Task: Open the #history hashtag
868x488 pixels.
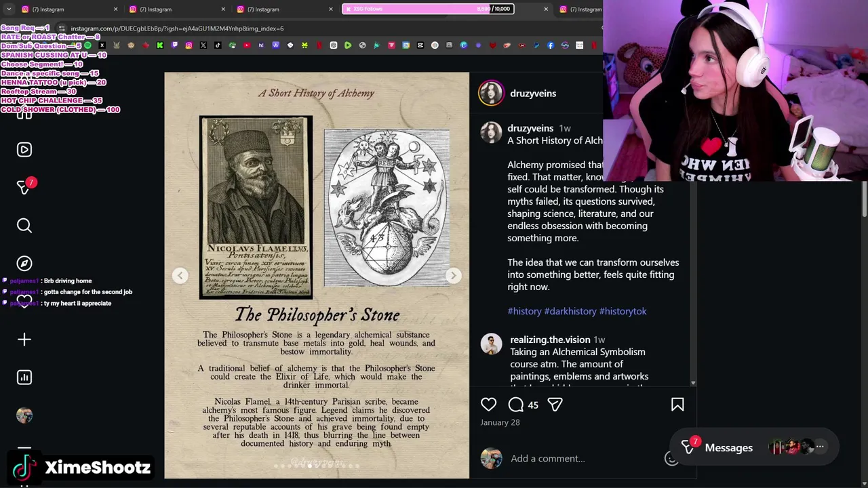Action: [x=524, y=311]
